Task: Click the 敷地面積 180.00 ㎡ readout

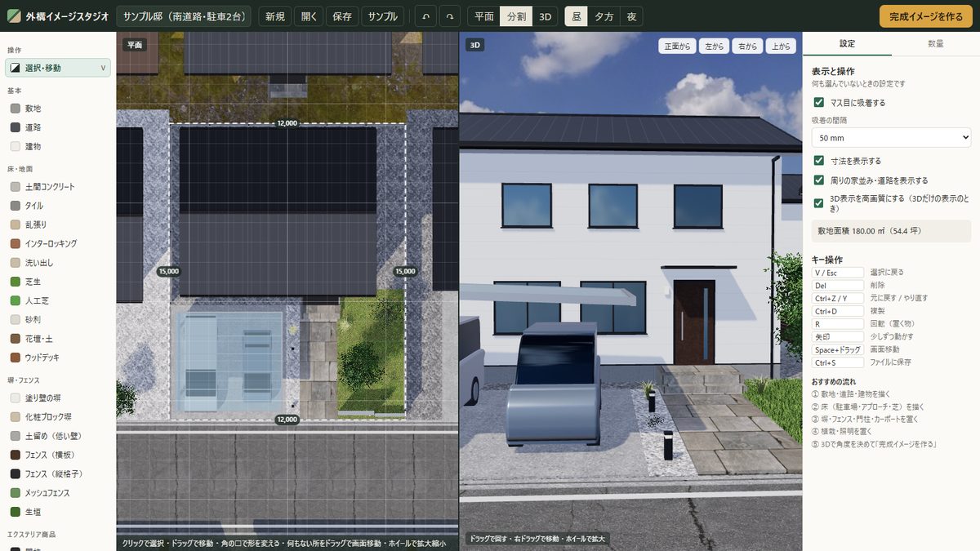Action: coord(891,231)
